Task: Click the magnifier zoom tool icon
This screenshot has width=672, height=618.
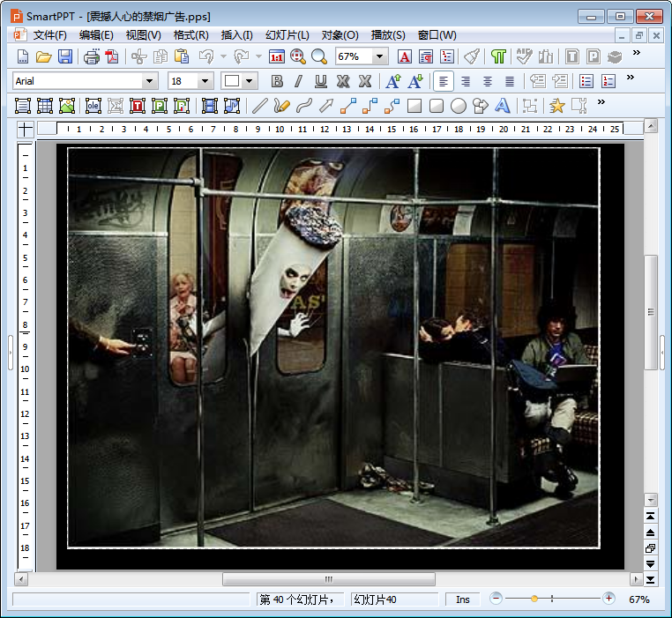Action: [x=318, y=56]
